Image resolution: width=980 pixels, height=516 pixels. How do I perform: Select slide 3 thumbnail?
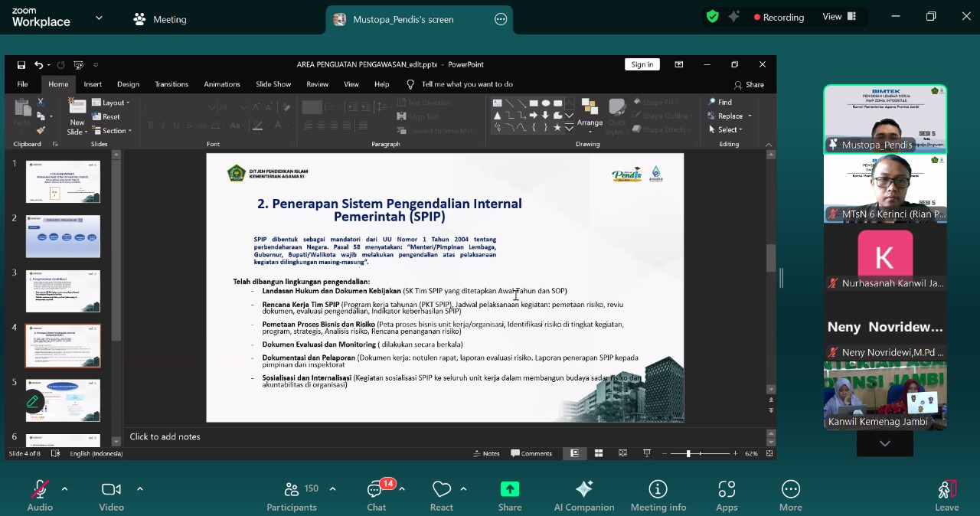[x=63, y=291]
